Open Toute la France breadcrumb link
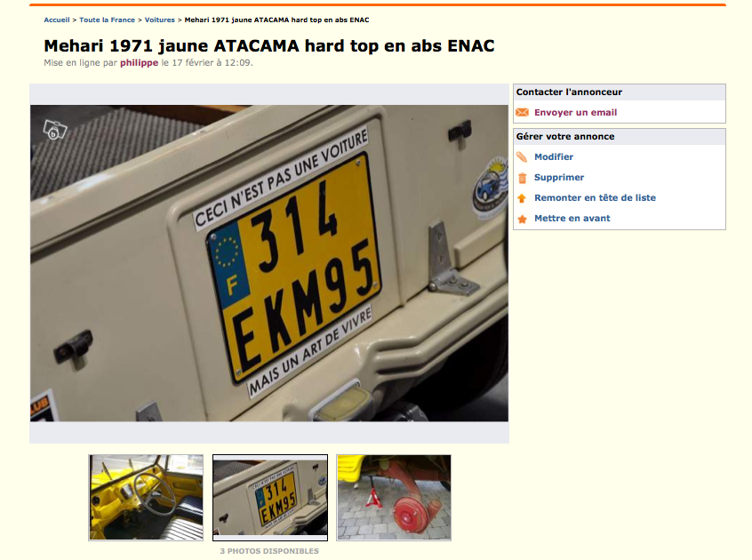 click(x=107, y=20)
